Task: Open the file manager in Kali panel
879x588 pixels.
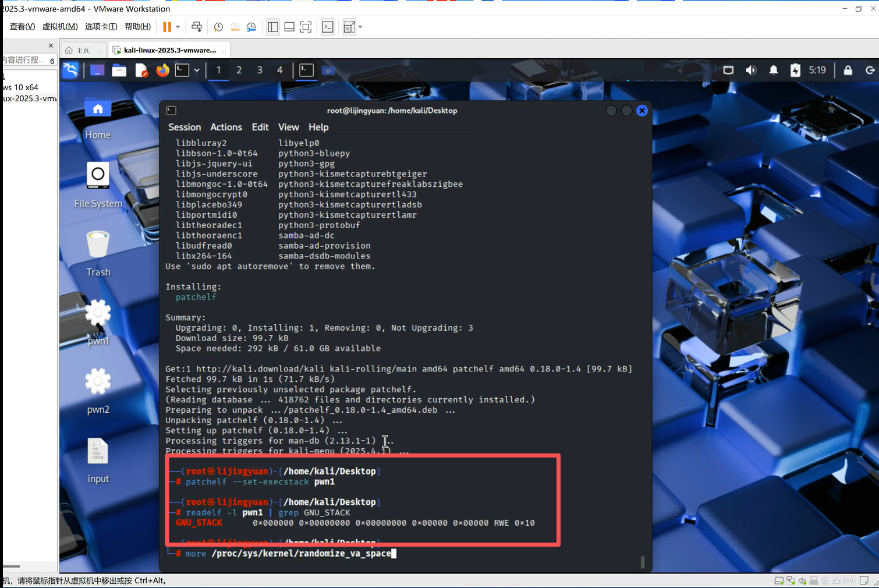Action: pos(119,70)
